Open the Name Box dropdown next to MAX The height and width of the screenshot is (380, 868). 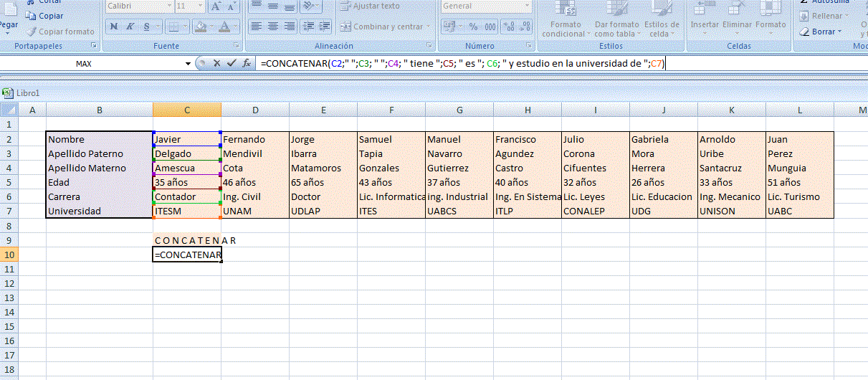click(188, 63)
